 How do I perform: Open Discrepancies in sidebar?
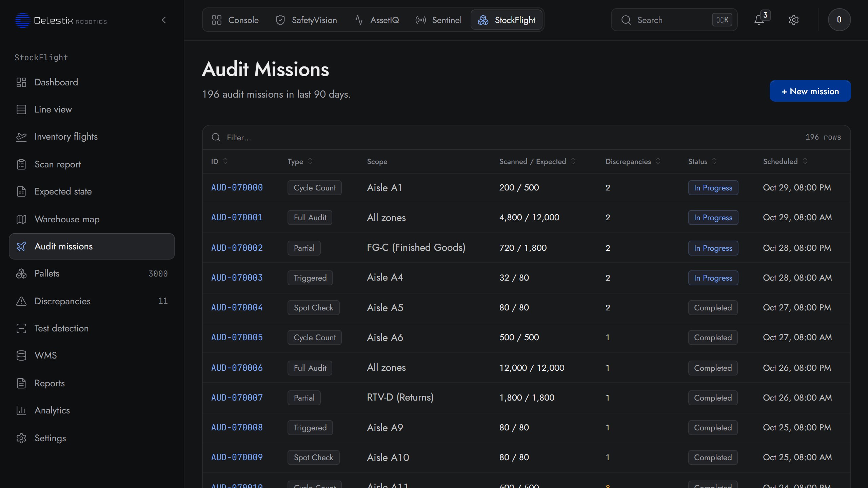92,301
